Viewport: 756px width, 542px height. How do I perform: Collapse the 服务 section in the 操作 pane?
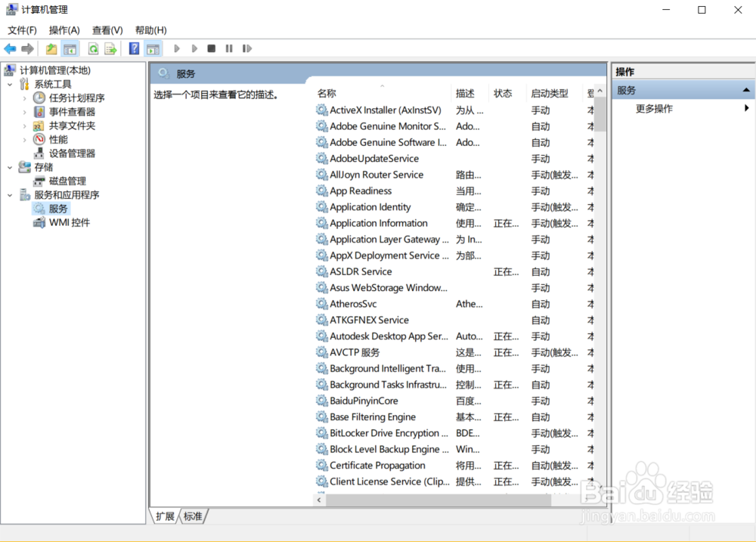coord(745,89)
